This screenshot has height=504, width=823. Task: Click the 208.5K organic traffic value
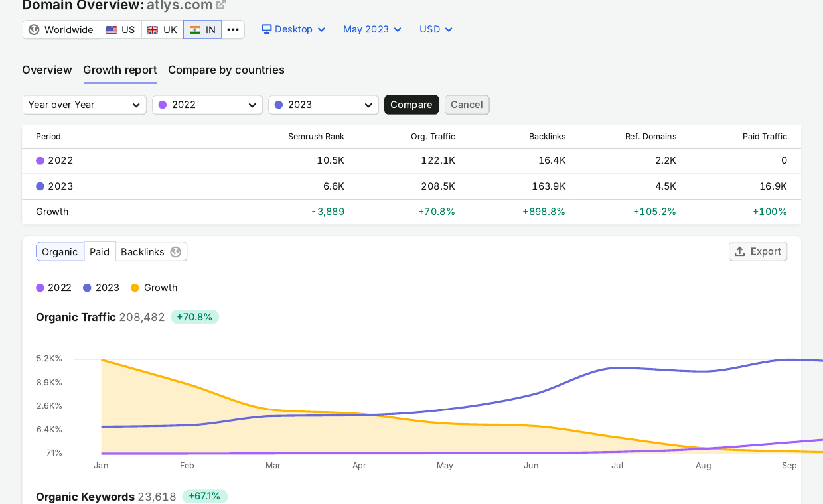(438, 186)
